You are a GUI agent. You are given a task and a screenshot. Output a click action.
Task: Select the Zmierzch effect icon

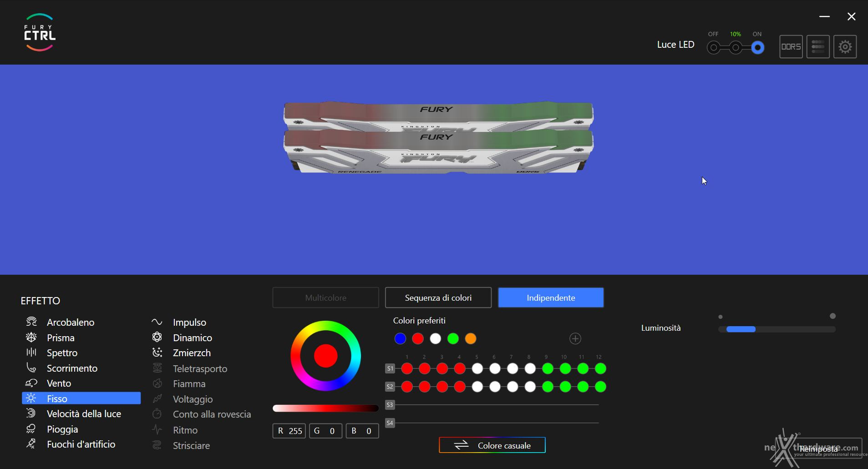click(x=157, y=352)
